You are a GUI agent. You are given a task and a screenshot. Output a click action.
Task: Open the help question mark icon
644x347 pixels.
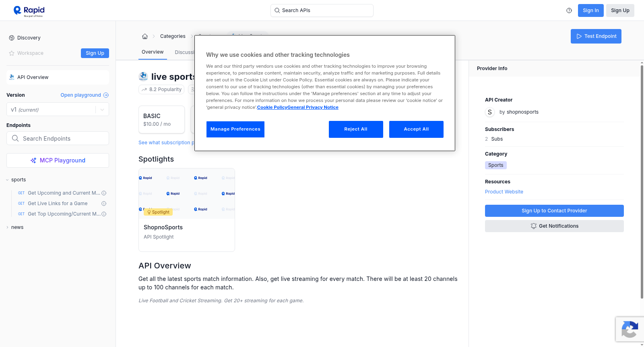(x=569, y=10)
